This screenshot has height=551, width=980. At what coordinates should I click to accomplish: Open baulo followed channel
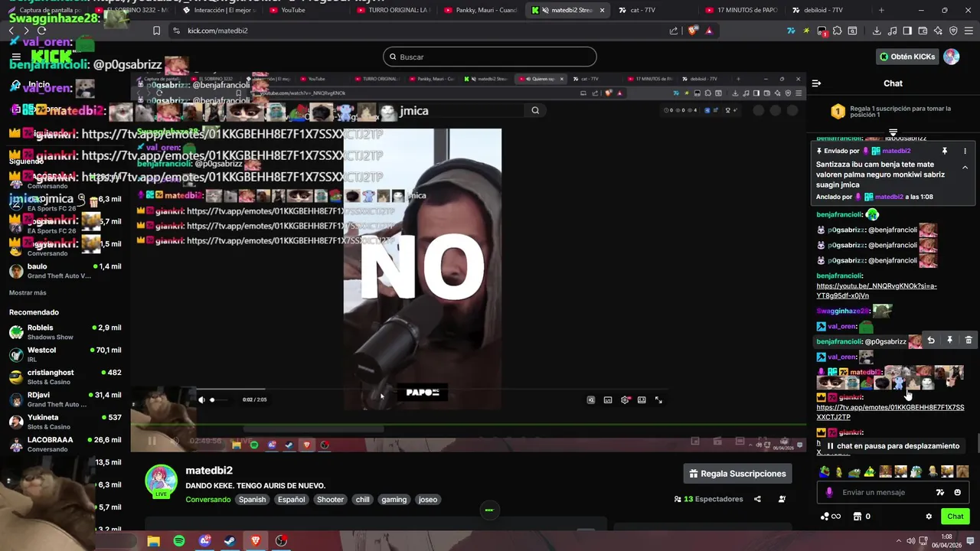65,271
